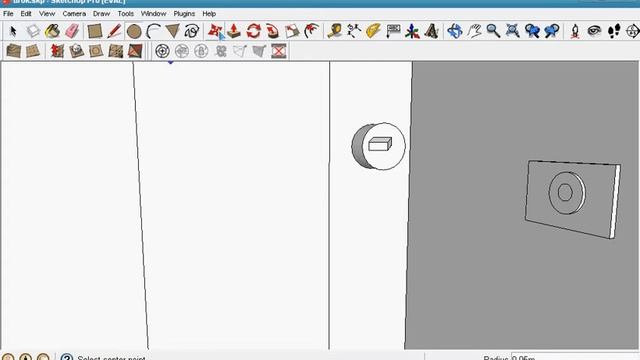The width and height of the screenshot is (640, 360).
Task: Open the Draw menu
Action: [x=101, y=13]
